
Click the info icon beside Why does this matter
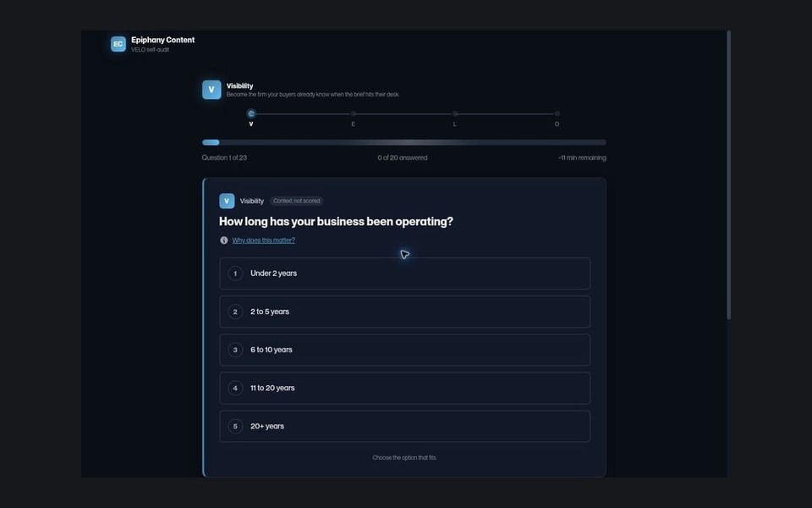[x=223, y=240]
